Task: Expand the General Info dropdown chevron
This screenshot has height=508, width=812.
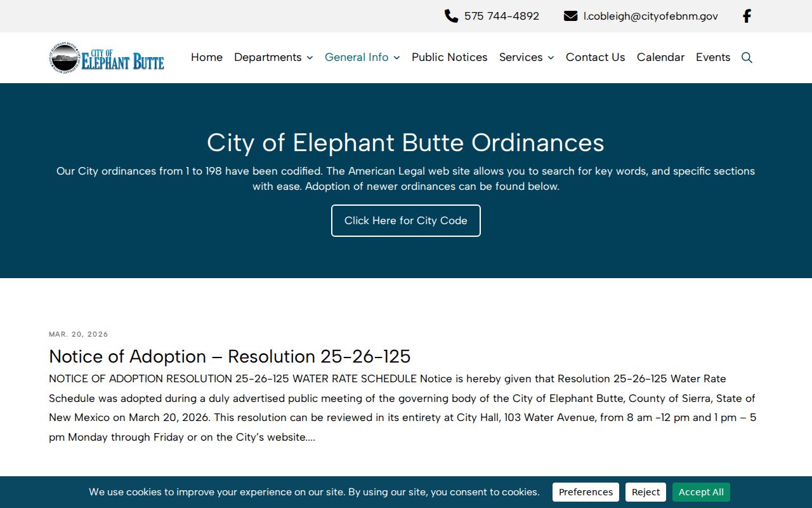Action: (x=396, y=58)
